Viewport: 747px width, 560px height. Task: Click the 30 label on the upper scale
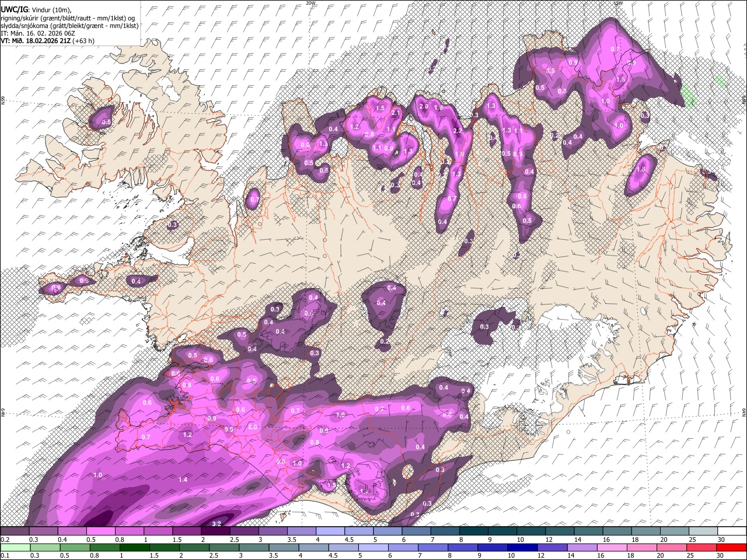(x=721, y=540)
